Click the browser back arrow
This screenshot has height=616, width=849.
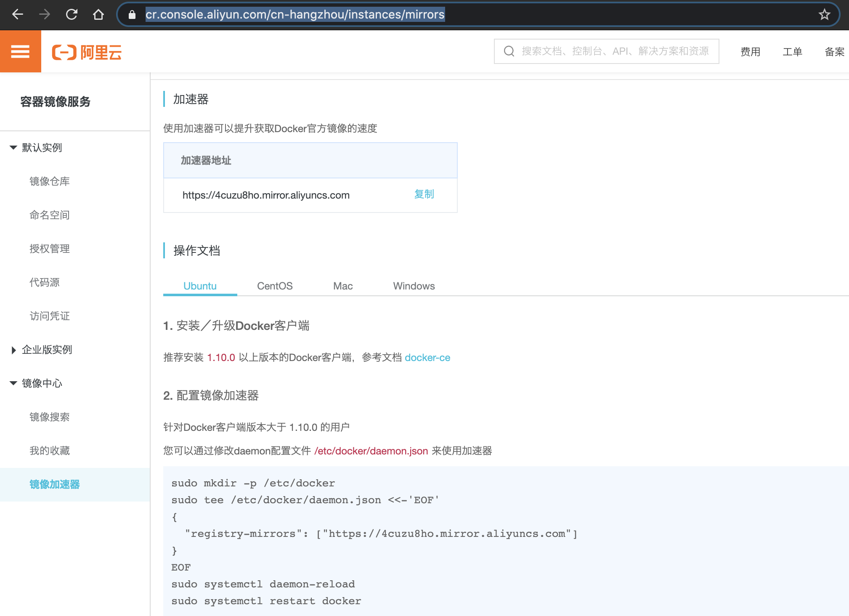(18, 14)
